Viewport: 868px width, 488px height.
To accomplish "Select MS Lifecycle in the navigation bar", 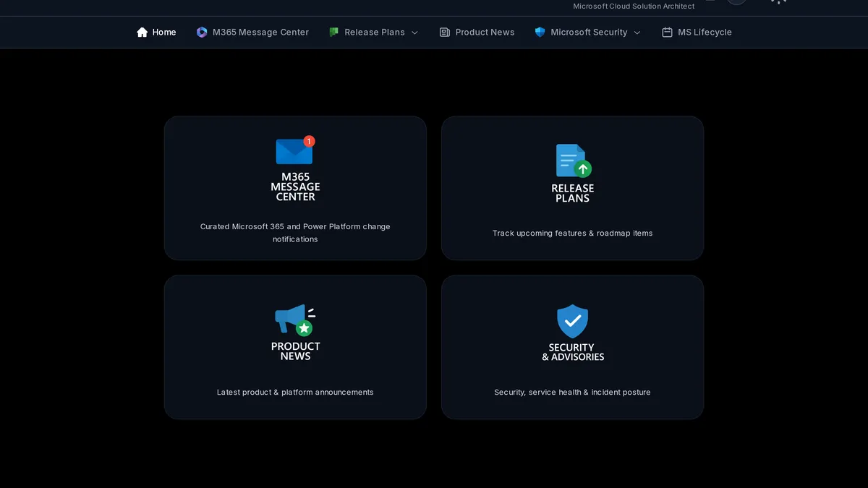I will point(697,33).
